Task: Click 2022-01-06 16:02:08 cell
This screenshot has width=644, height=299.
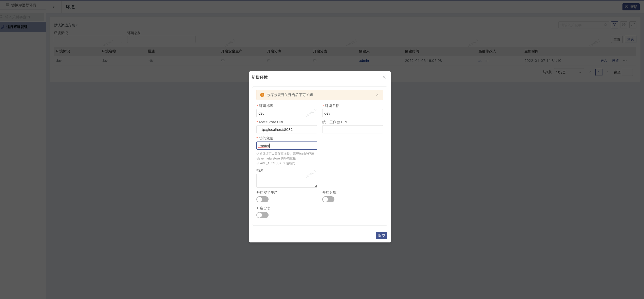Action: (423, 61)
